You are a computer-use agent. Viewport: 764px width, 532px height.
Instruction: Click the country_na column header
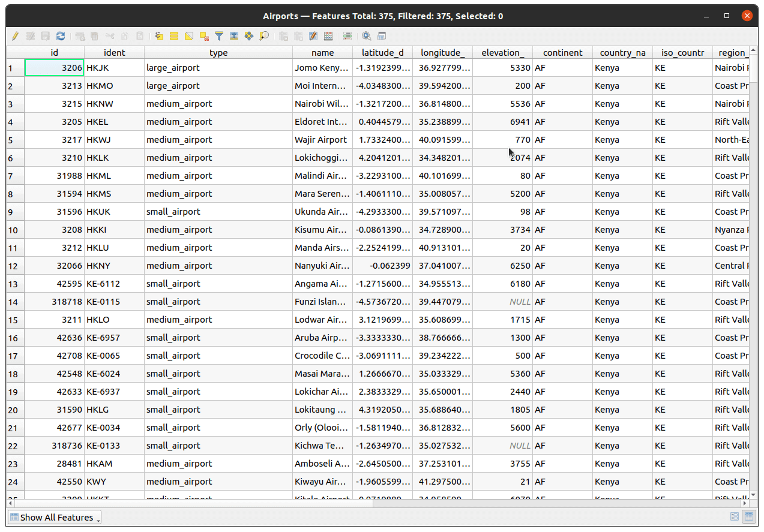(x=623, y=53)
